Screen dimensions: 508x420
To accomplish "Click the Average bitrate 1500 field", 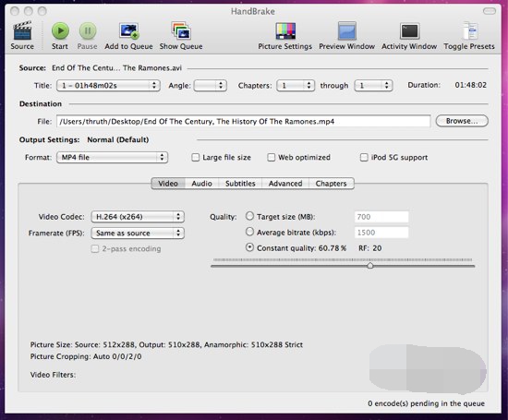I will pos(381,233).
